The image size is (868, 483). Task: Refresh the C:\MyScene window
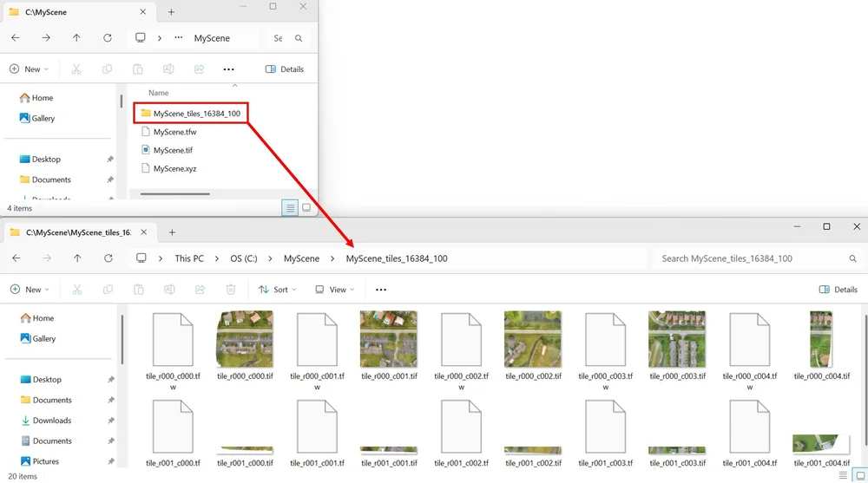tap(108, 38)
